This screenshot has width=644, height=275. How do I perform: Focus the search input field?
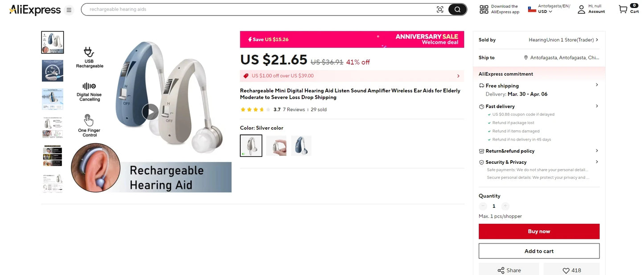coord(258,9)
